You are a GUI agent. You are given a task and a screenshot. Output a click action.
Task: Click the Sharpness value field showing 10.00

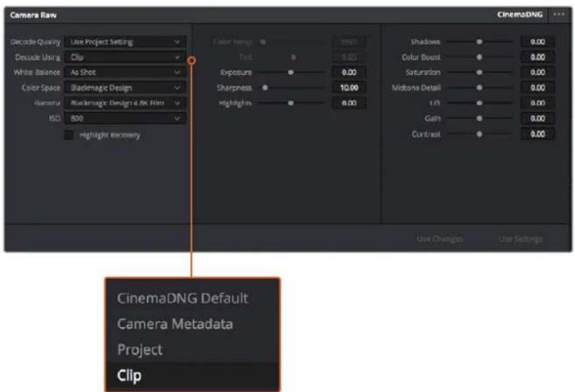pyautogui.click(x=349, y=88)
